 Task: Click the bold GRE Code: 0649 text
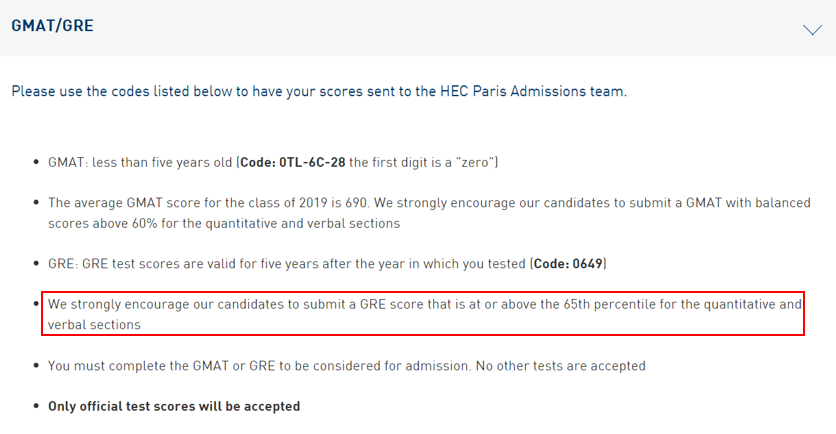pos(568,263)
